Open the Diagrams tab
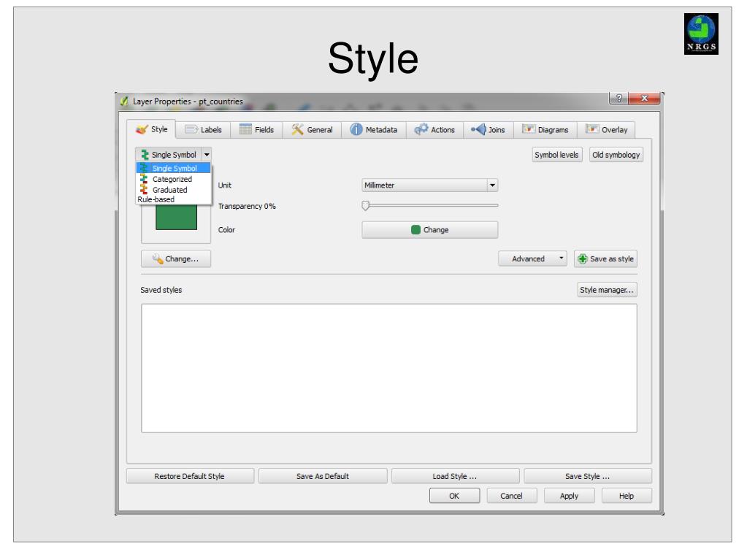This screenshot has height=560, width=747. coord(546,130)
